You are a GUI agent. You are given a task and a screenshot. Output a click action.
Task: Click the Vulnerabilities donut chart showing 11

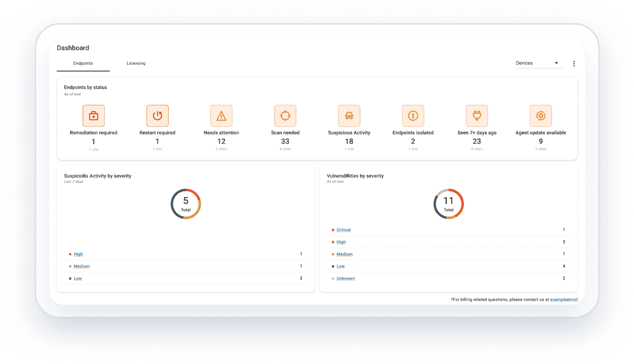[x=448, y=204]
